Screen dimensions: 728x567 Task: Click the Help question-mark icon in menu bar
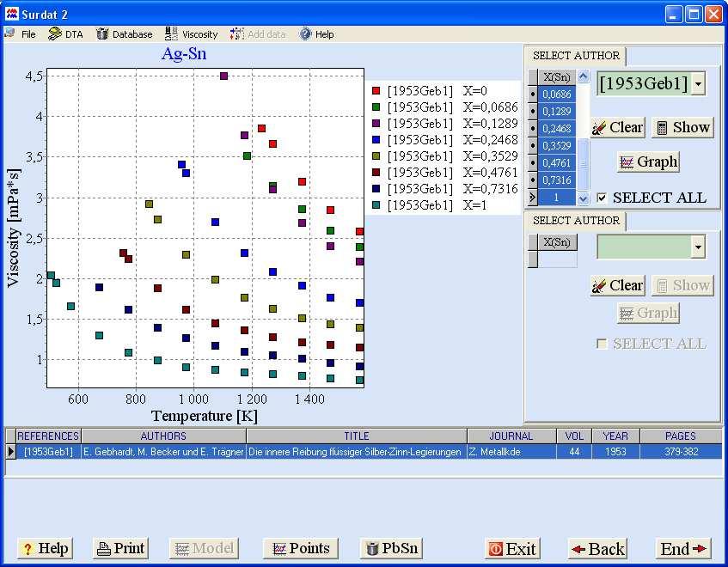(305, 34)
